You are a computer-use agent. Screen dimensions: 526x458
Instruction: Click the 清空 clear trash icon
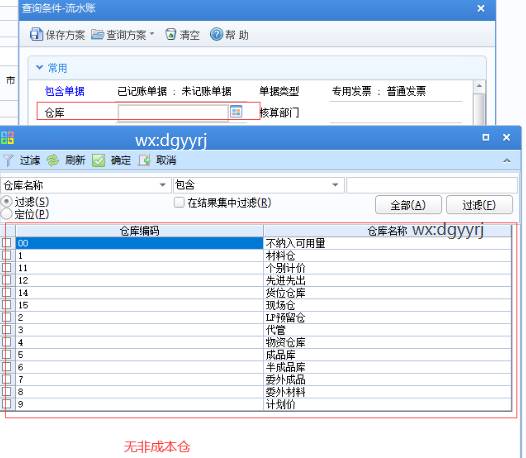point(171,34)
